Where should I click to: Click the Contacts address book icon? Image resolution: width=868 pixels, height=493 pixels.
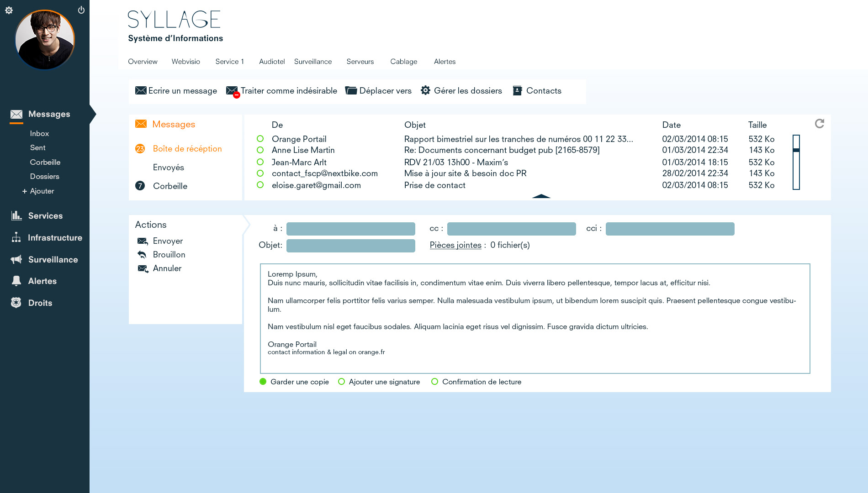(x=517, y=91)
